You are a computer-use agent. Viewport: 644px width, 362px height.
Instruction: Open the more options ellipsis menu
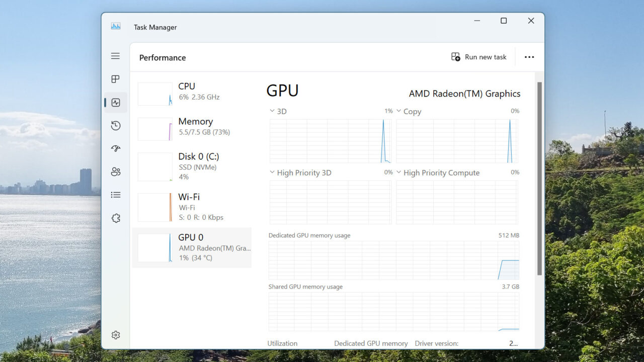click(529, 57)
